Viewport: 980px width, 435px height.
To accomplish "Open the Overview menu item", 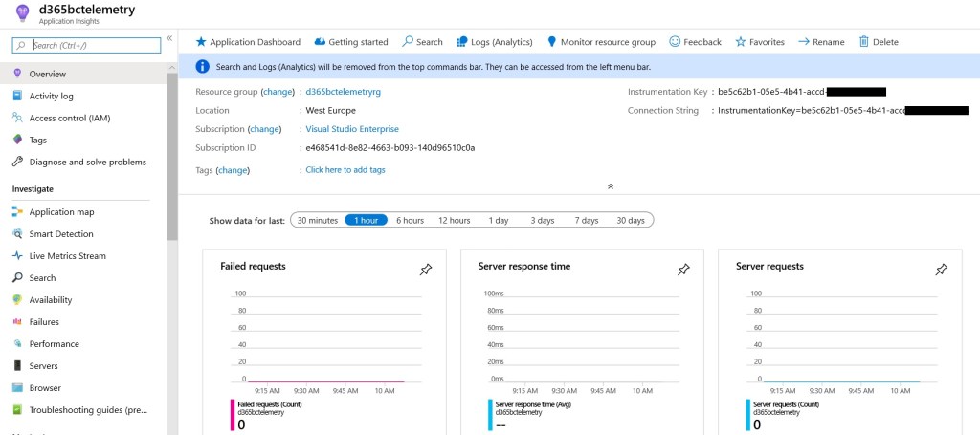I will (83, 74).
